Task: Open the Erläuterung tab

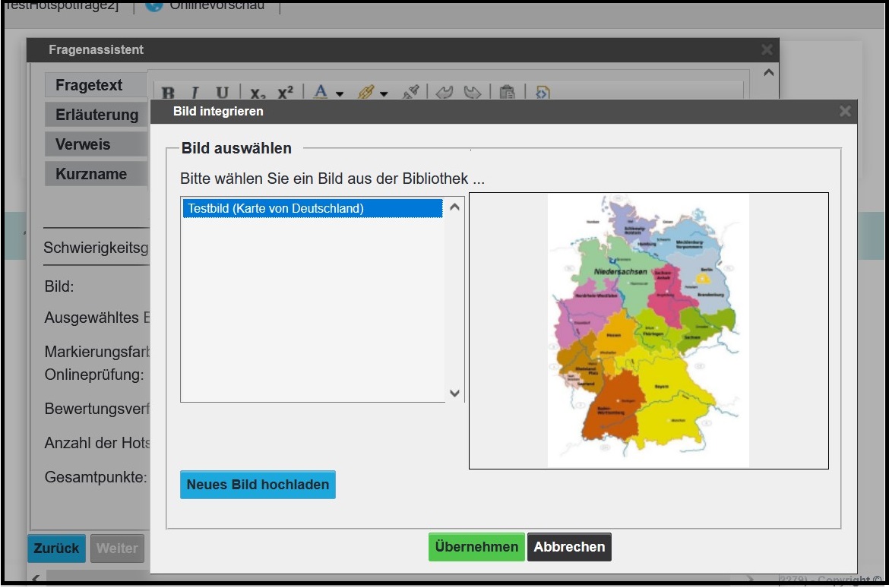Action: [96, 115]
